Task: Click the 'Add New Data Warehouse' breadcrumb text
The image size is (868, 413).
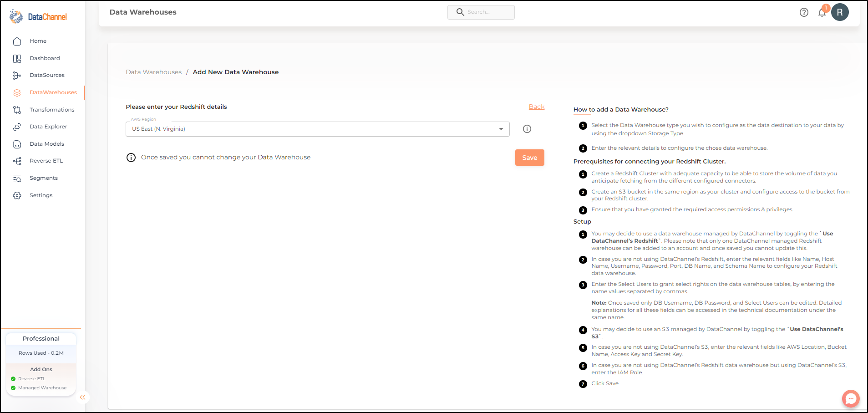Action: pyautogui.click(x=236, y=72)
